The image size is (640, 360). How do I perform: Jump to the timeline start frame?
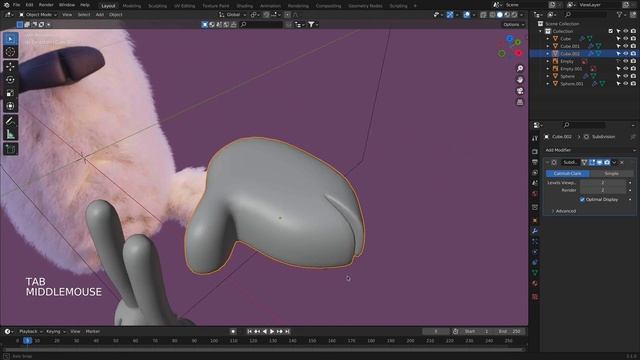249,331
